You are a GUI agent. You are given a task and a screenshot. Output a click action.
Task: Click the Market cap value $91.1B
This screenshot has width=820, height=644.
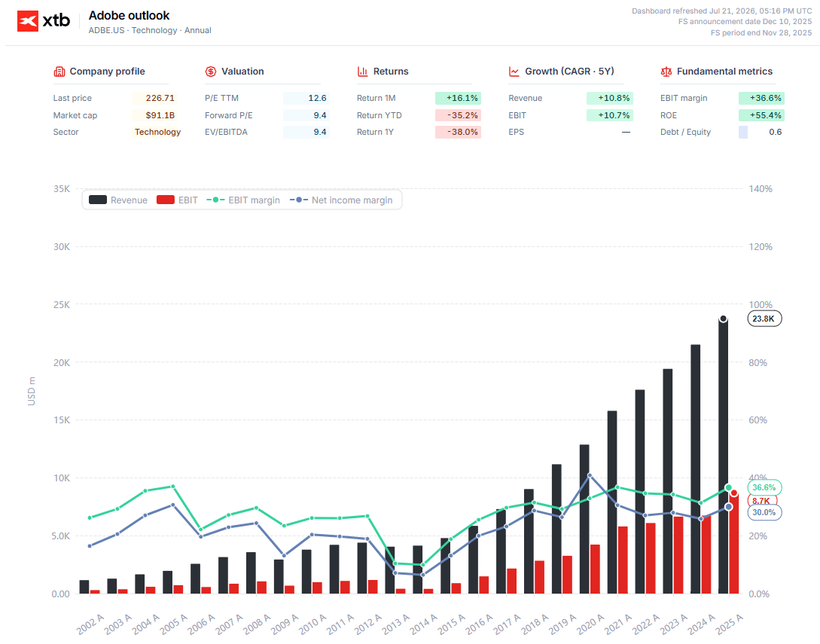click(x=160, y=115)
